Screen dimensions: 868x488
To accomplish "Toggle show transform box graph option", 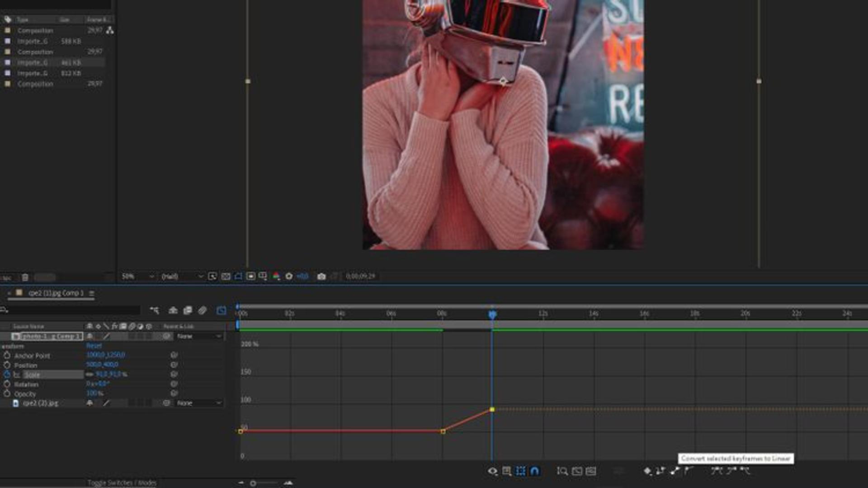I will (521, 471).
